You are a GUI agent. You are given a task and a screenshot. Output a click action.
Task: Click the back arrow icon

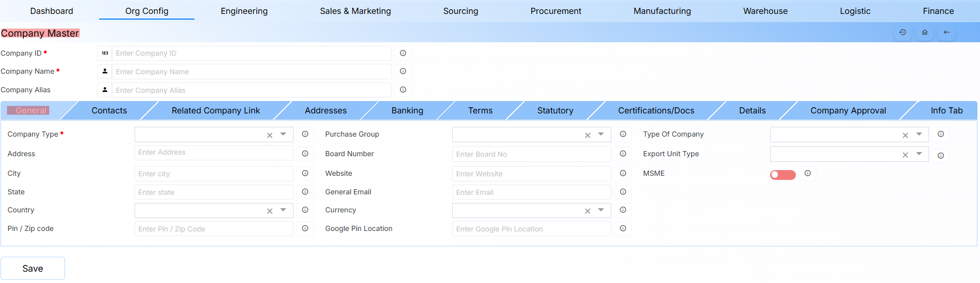point(946,32)
